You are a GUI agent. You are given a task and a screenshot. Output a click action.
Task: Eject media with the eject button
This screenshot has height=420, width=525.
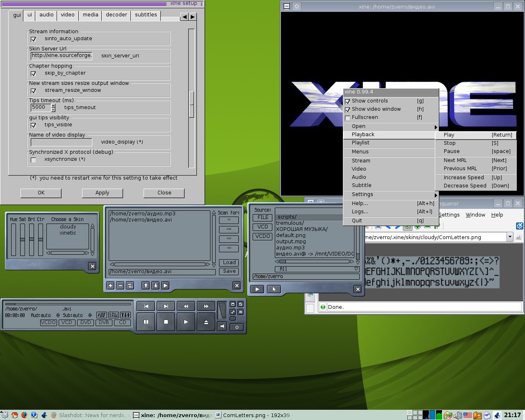206,322
